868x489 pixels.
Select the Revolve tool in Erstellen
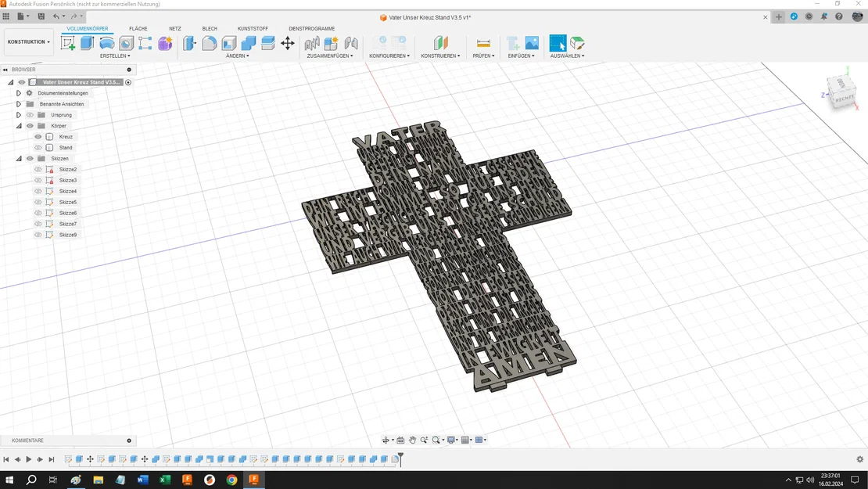107,44
